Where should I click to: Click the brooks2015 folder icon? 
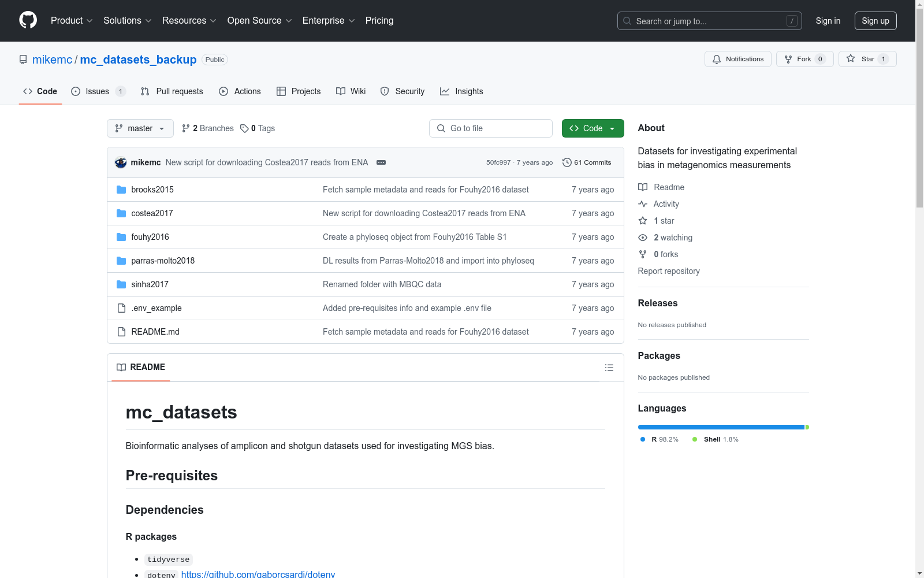[x=121, y=190]
